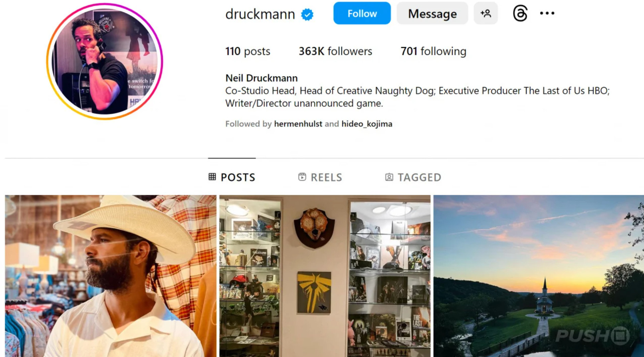Click the Tagged tab icon
The width and height of the screenshot is (644, 357).
389,177
